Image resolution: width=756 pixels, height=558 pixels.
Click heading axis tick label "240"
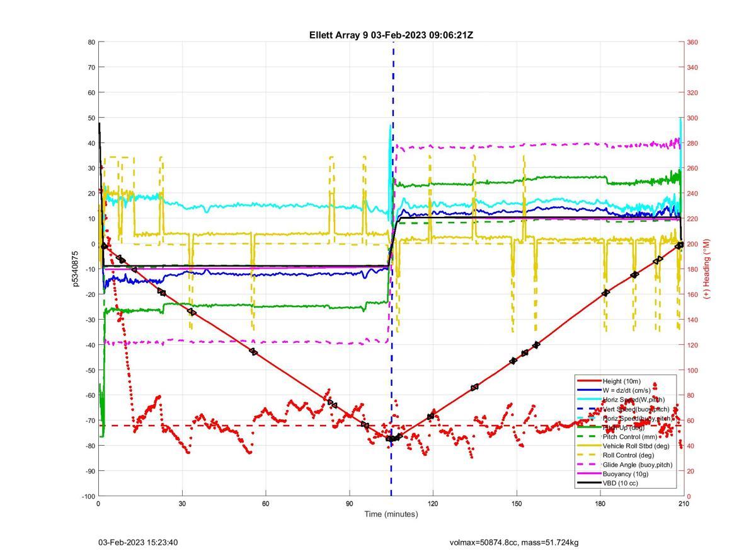(x=692, y=194)
